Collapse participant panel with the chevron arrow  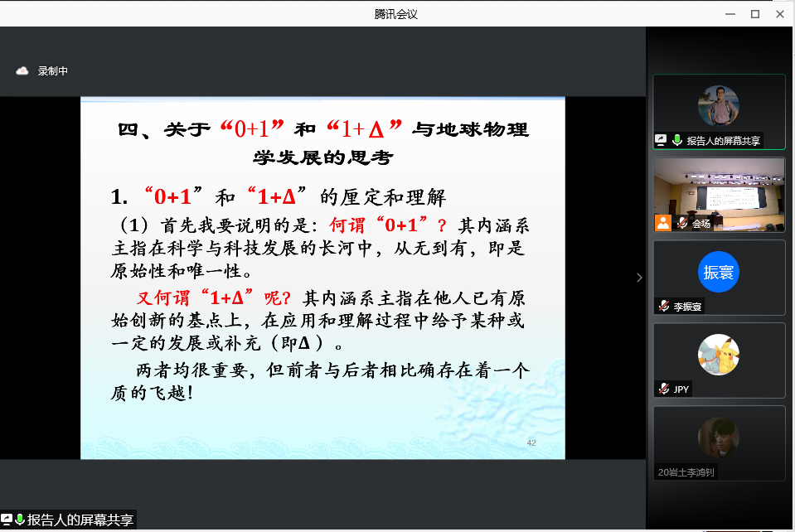639,277
